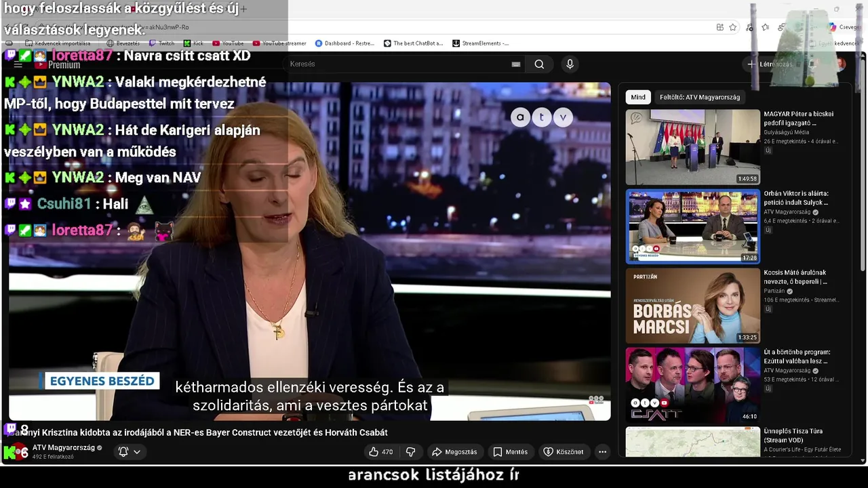Image resolution: width=868 pixels, height=488 pixels.
Task: Open the Kedvencek importálása bookmark
Action: pyautogui.click(x=58, y=43)
